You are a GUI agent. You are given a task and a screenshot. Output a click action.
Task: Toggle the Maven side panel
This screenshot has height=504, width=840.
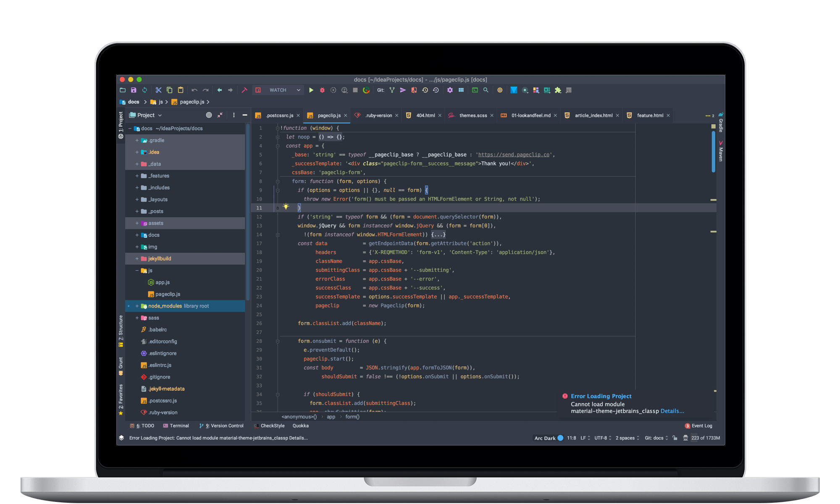point(721,151)
